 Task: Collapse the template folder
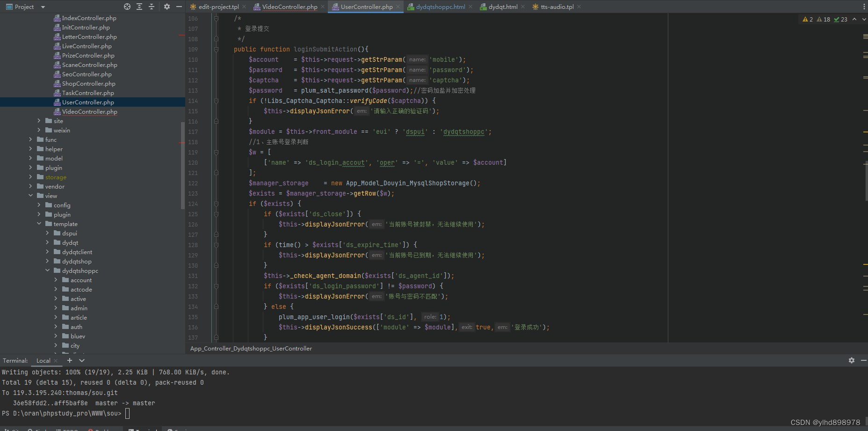[39, 224]
